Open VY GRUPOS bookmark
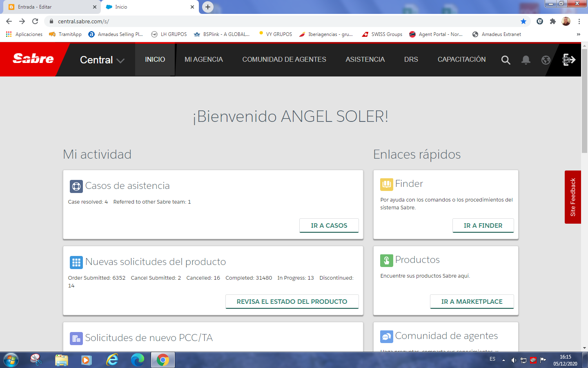This screenshot has height=368, width=588. [x=276, y=34]
